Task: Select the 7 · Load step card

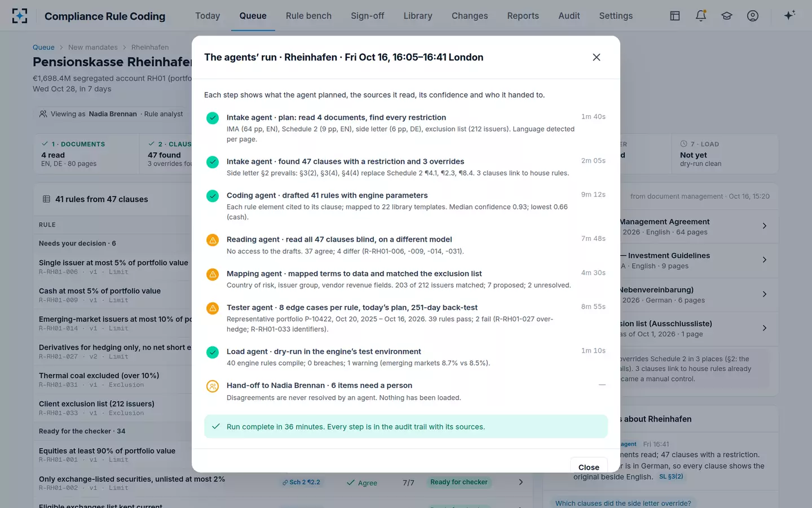Action: coord(725,154)
